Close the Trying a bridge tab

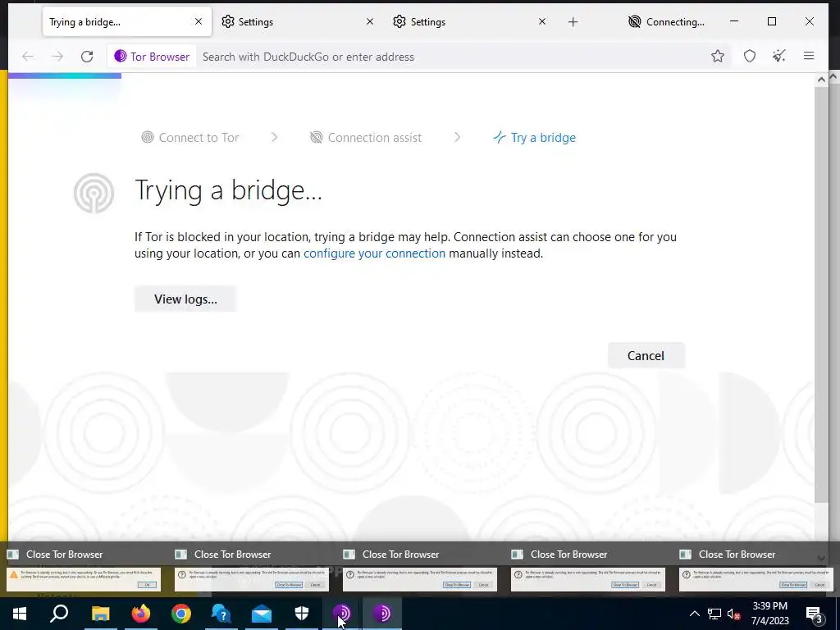(x=199, y=21)
